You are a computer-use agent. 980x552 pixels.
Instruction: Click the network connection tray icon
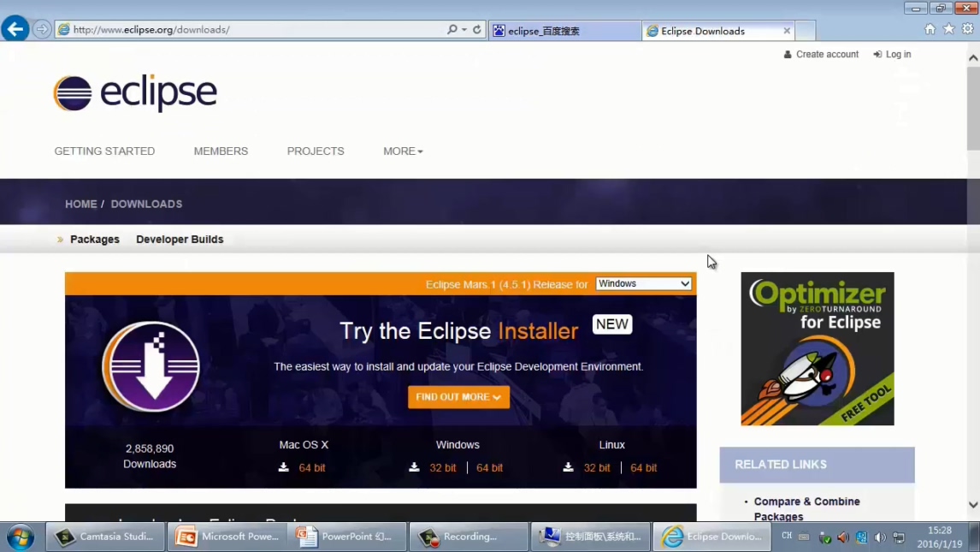click(899, 537)
